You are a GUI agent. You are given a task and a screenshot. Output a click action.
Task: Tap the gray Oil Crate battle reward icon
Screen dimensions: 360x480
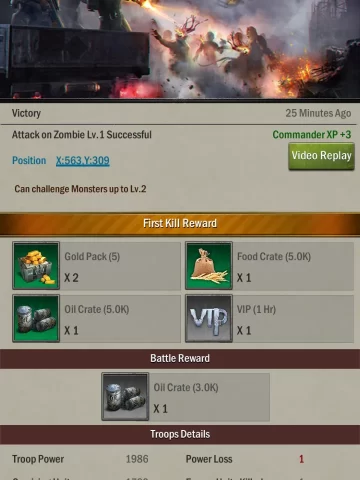[x=125, y=396]
